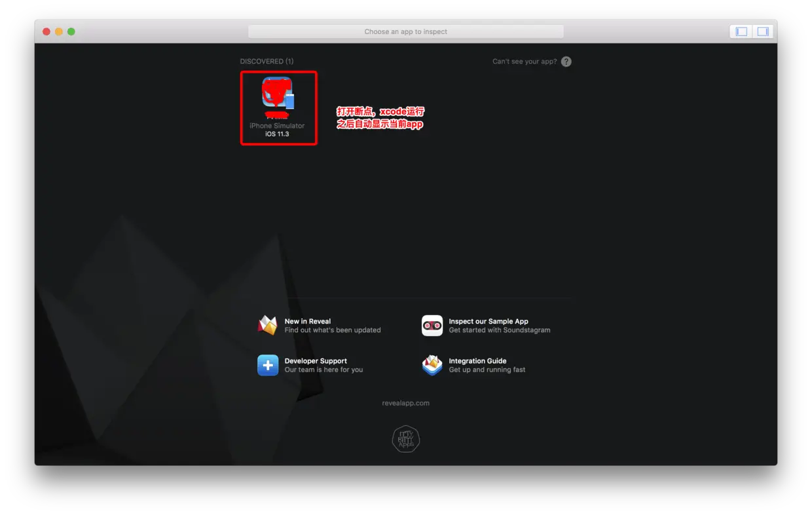Screen dimensions: 812x515
Task: Toggle the left sidebar panel button
Action: [741, 31]
